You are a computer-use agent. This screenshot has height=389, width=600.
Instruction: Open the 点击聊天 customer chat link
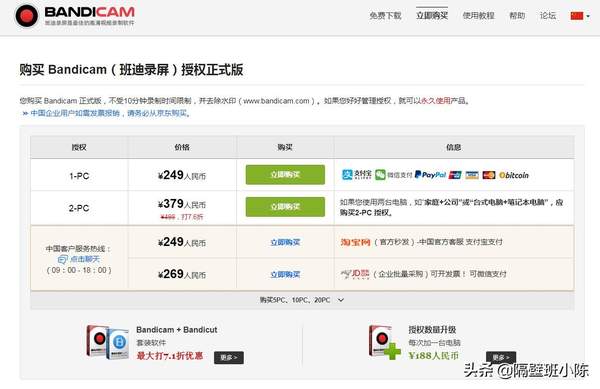click(85, 259)
